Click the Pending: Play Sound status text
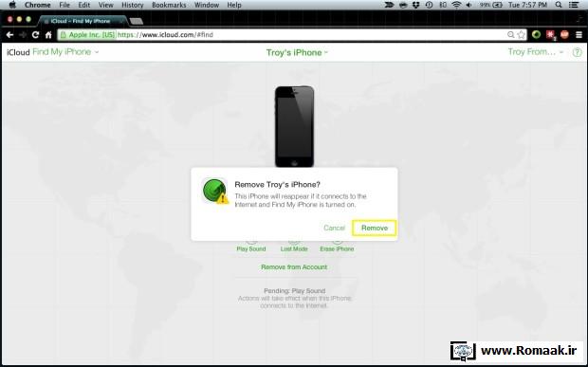 [294, 291]
